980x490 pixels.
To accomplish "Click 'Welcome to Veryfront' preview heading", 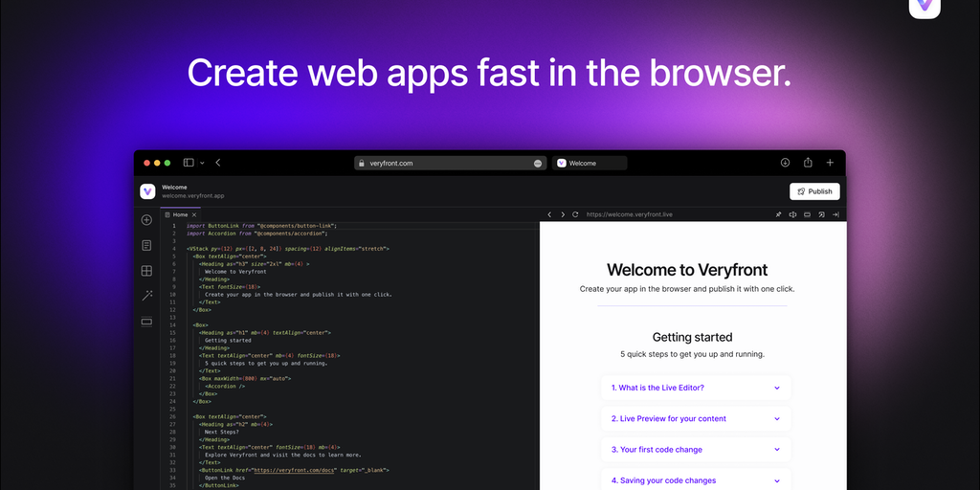I will click(687, 270).
